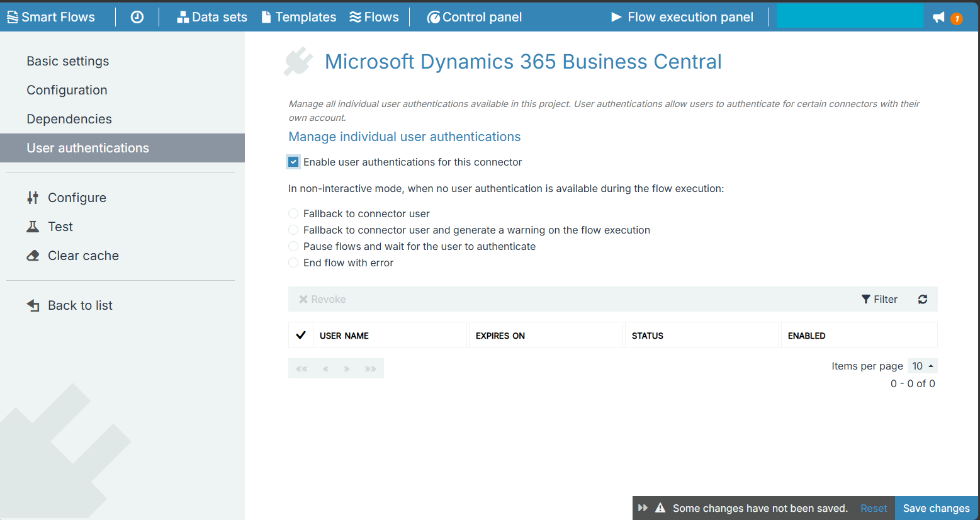980x520 pixels.
Task: Disable user authentications for this connector
Action: pyautogui.click(x=293, y=162)
